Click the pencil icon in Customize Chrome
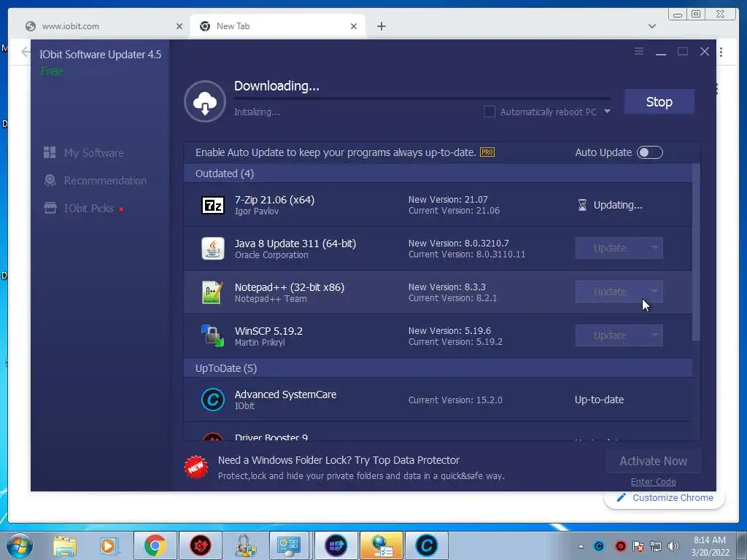 (621, 497)
